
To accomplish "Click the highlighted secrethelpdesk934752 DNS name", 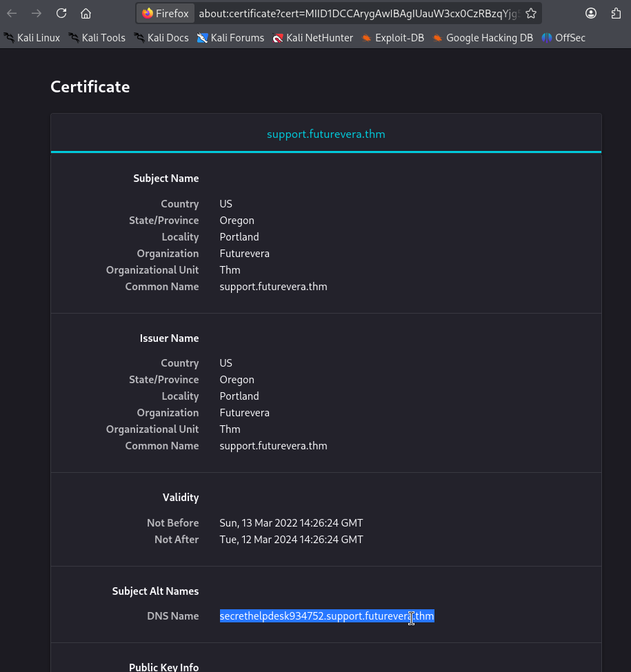I will tap(327, 616).
